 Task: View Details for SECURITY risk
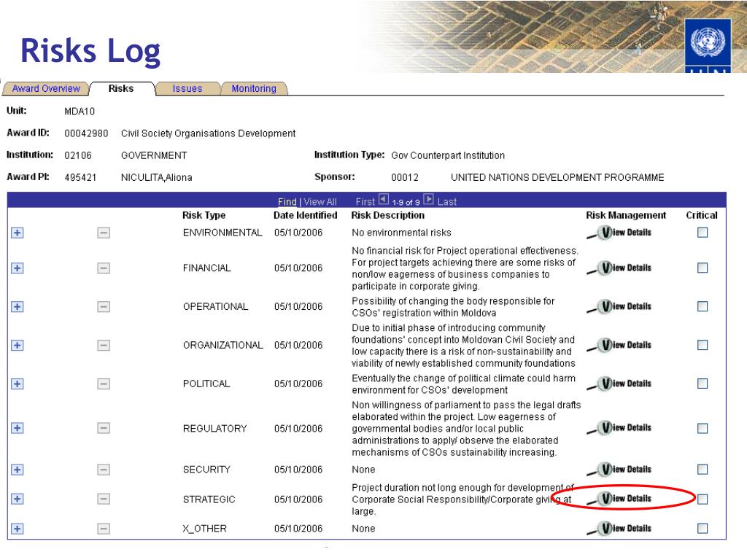[x=619, y=470]
